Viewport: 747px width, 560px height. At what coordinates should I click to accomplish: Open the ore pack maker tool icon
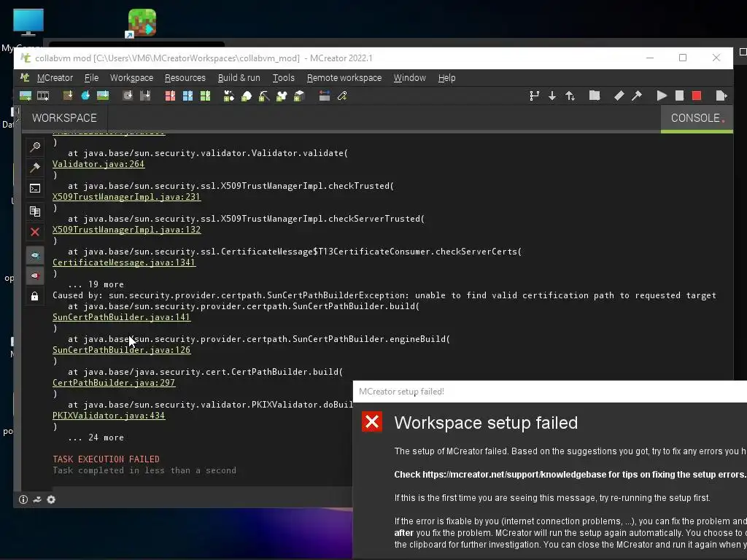click(247, 96)
